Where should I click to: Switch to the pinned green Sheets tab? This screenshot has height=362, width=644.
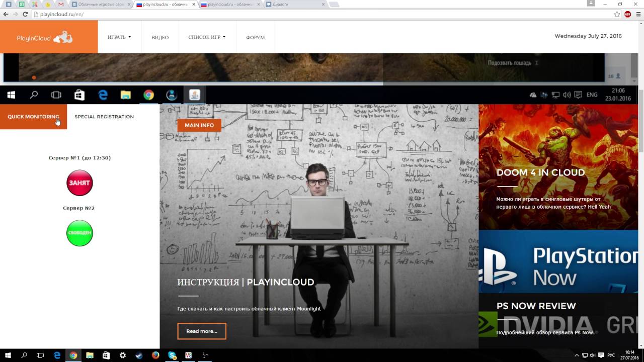[x=22, y=4]
